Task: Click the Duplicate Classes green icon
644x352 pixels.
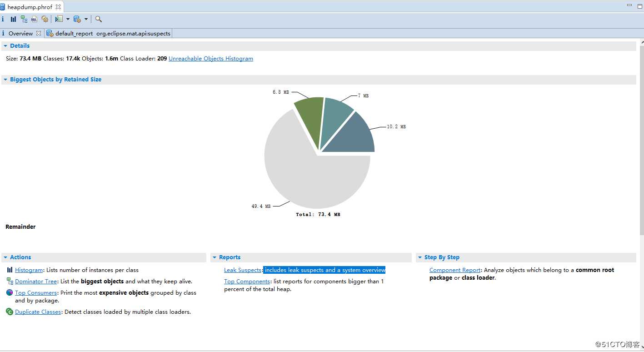Action: (10, 312)
